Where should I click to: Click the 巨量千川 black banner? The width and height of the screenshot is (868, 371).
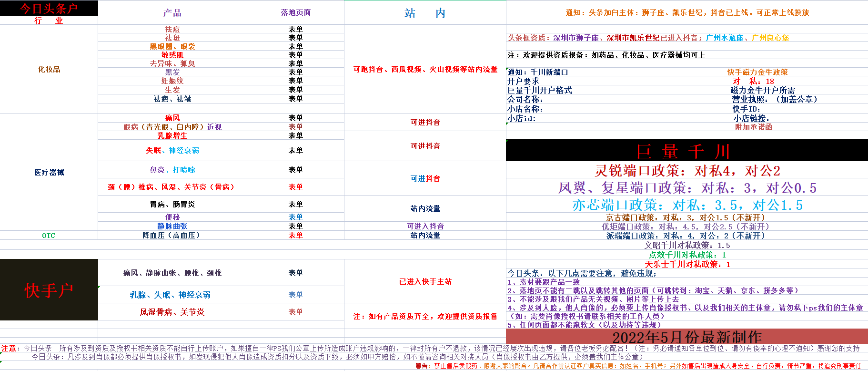point(687,151)
